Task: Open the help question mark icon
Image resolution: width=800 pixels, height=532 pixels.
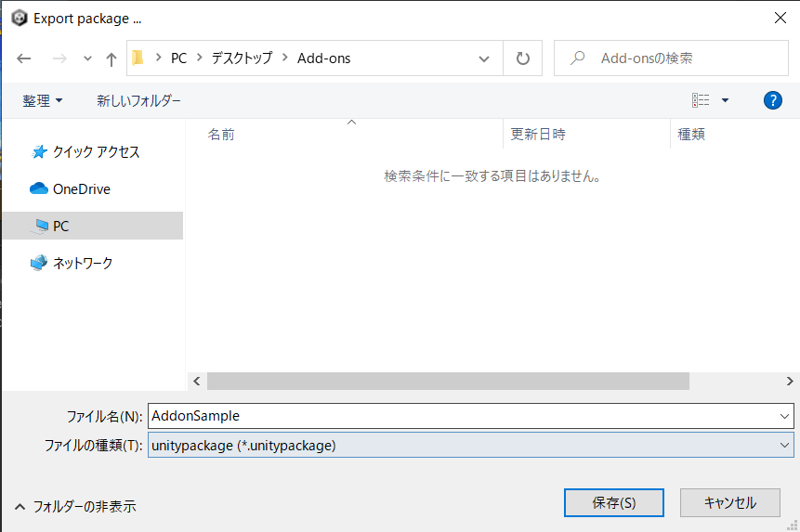Action: 772,100
